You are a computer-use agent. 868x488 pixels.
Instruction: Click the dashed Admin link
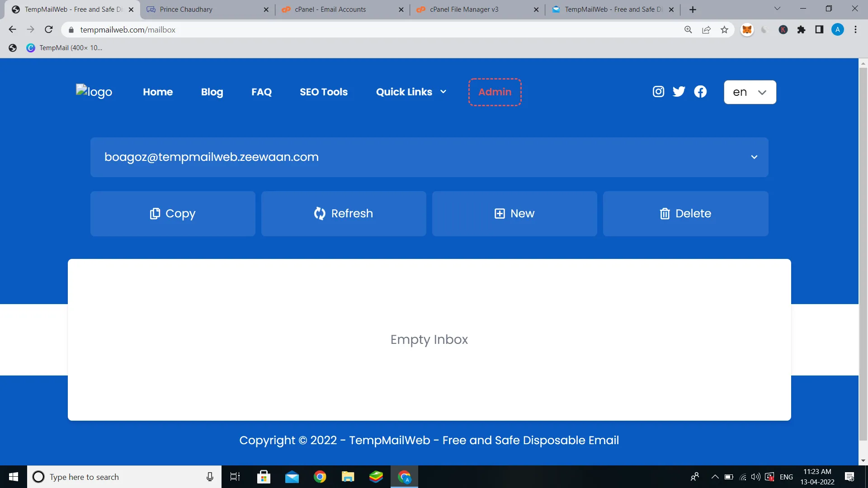[495, 92]
